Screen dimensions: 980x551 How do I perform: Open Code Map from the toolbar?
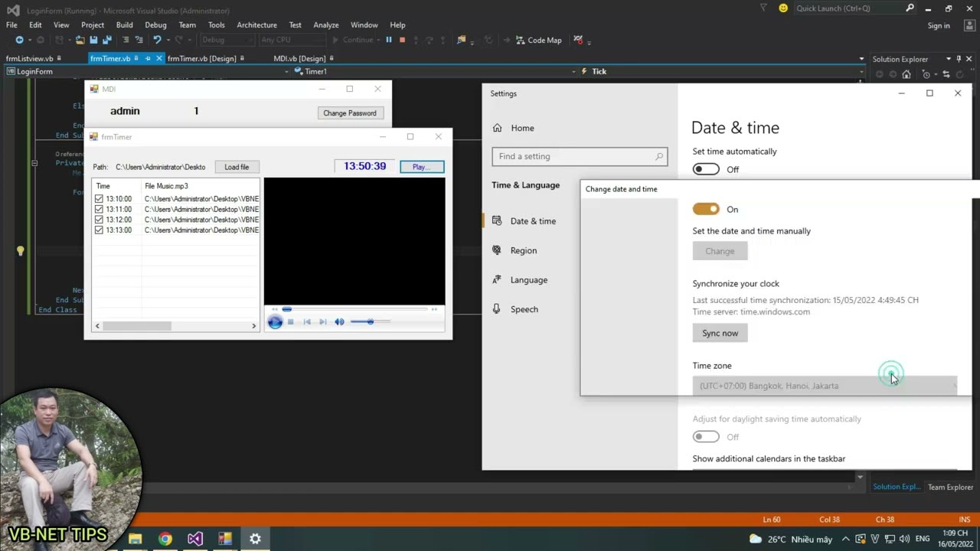(x=538, y=40)
